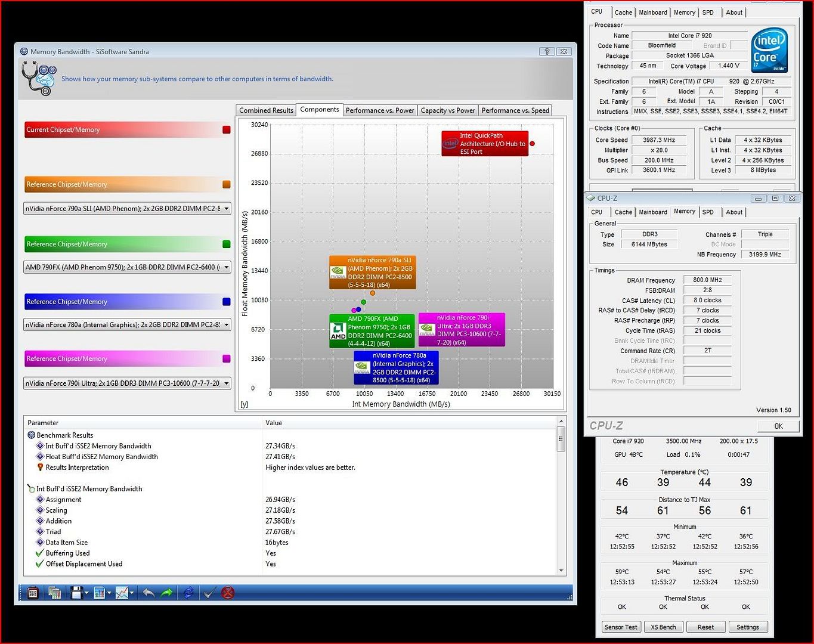The width and height of the screenshot is (814, 644).
Task: Click the Settings button in temperature monitor
Action: point(748,627)
